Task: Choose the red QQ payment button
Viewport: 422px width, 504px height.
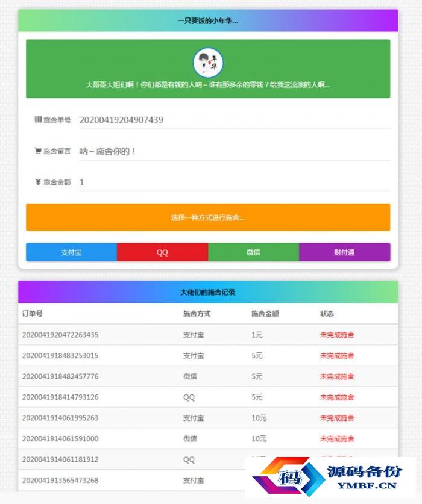Action: click(163, 252)
